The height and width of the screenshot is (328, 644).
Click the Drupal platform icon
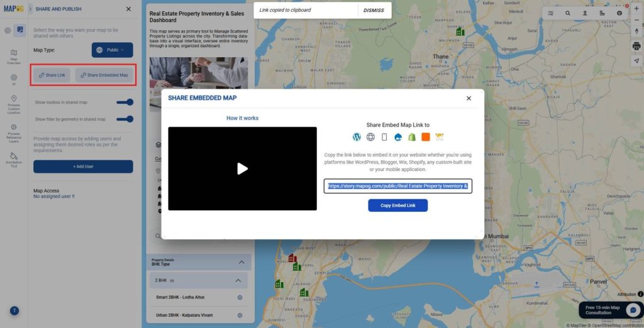[398, 137]
